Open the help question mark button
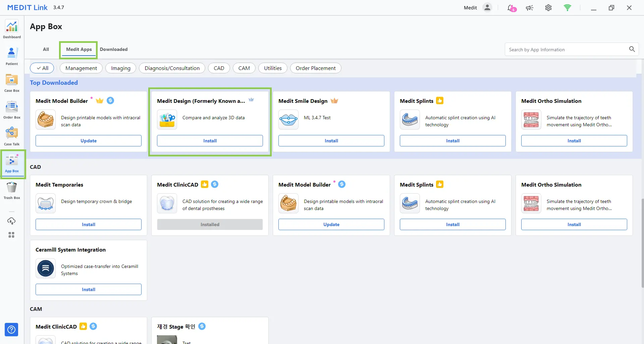 coord(11,330)
